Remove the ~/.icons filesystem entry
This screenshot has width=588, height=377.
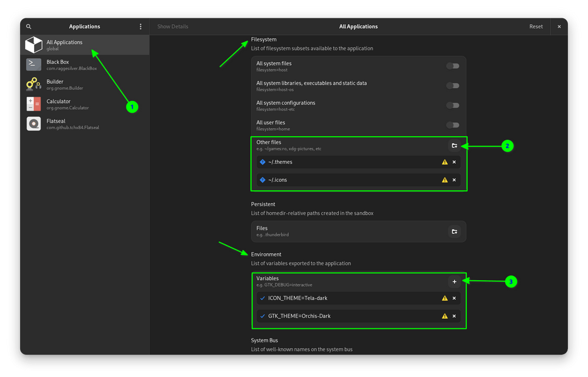[x=454, y=180]
